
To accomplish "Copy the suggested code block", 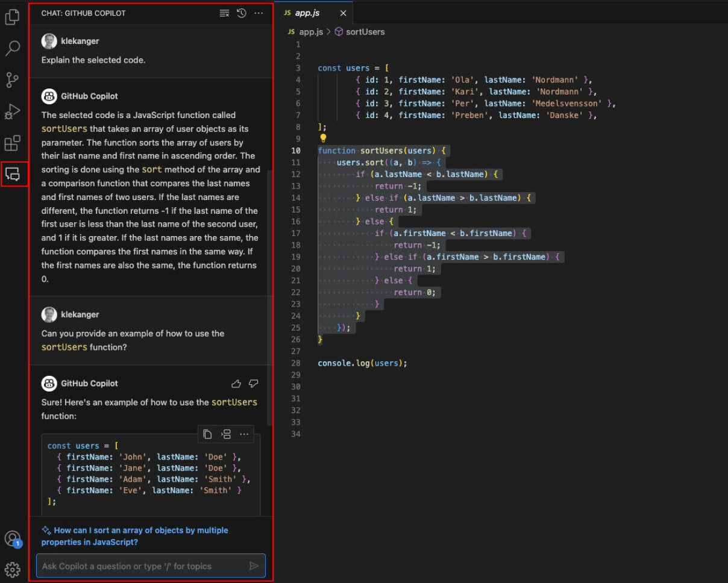I will (207, 434).
